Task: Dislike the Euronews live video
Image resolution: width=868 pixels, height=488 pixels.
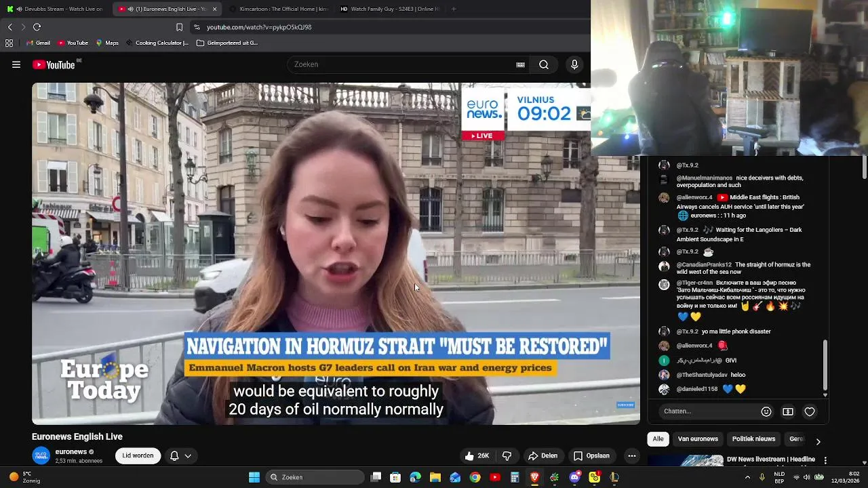Action: [x=507, y=455]
